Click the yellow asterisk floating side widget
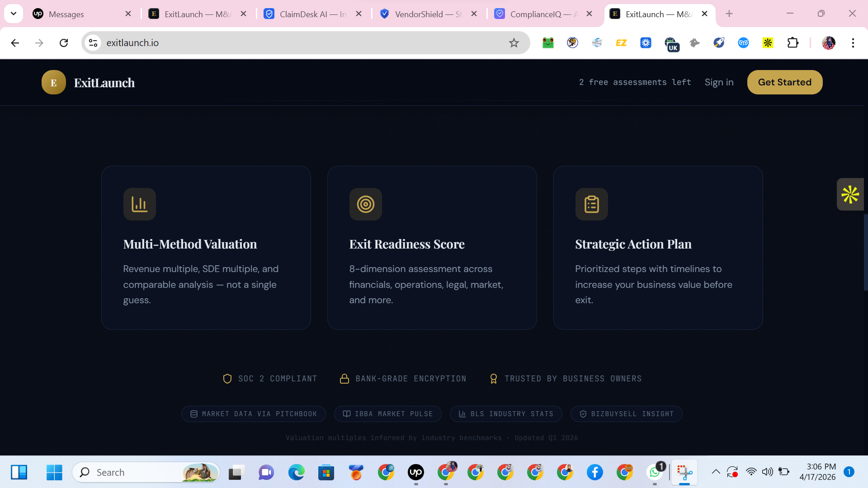 tap(850, 194)
